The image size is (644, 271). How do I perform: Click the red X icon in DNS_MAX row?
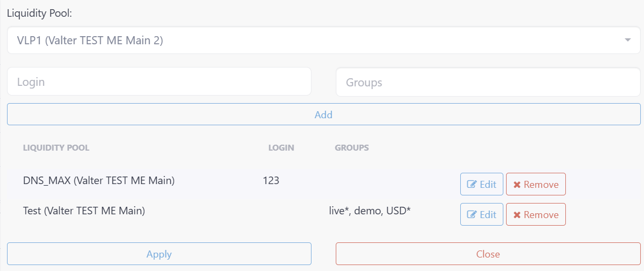pos(517,185)
